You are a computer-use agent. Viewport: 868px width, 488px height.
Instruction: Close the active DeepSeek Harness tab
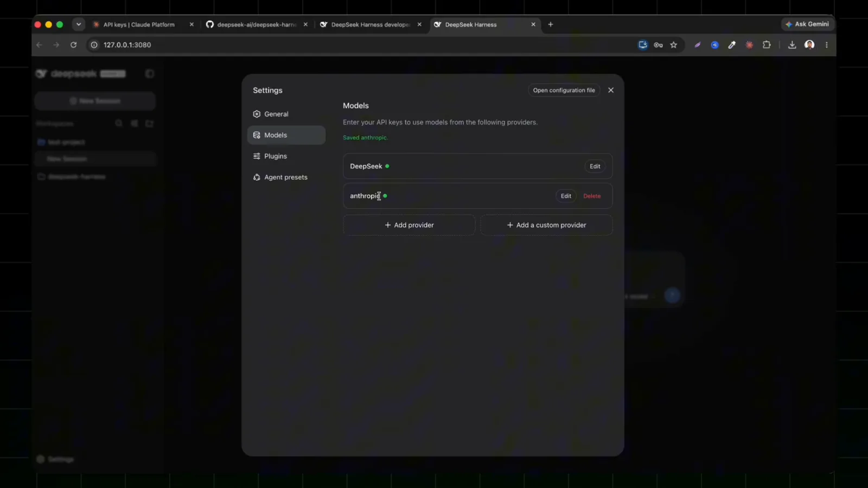pos(533,24)
